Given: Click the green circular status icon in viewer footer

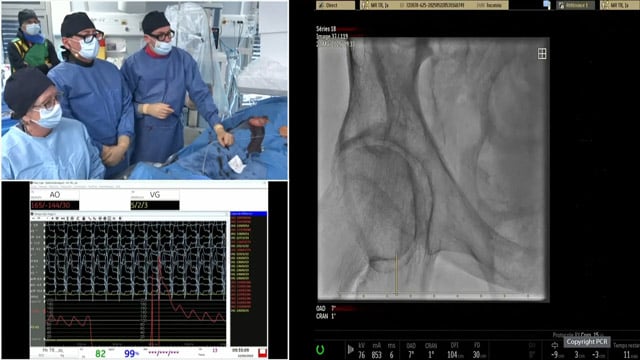Looking at the screenshot, I should point(320,350).
